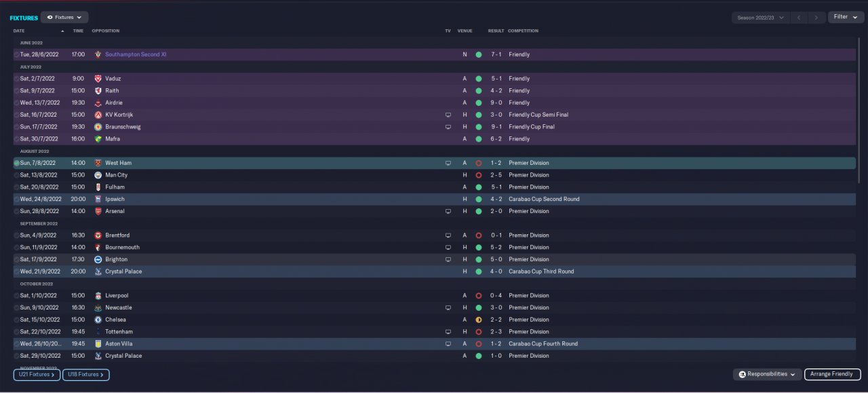Open the Fixtures view dropdown
Viewport: 868px width, 393px height.
click(x=64, y=17)
